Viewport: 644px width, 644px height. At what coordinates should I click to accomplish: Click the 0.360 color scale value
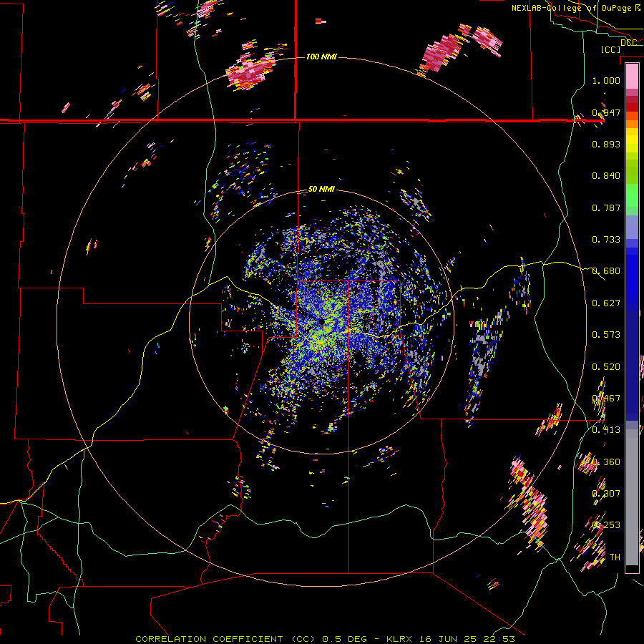coord(606,462)
